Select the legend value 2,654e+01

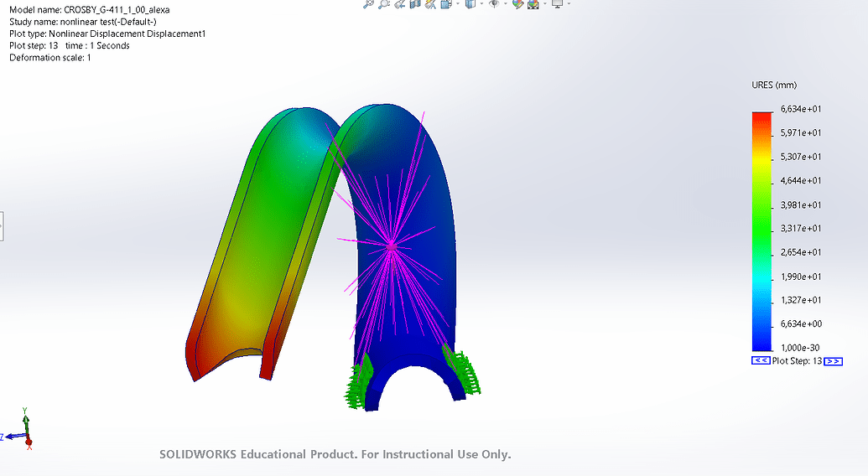801,252
